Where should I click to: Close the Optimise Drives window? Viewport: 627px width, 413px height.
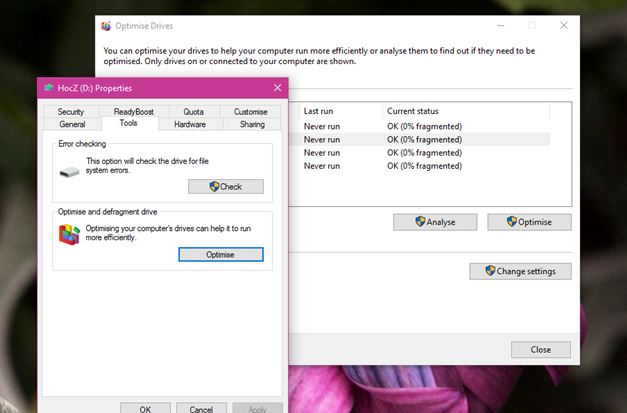(564, 26)
